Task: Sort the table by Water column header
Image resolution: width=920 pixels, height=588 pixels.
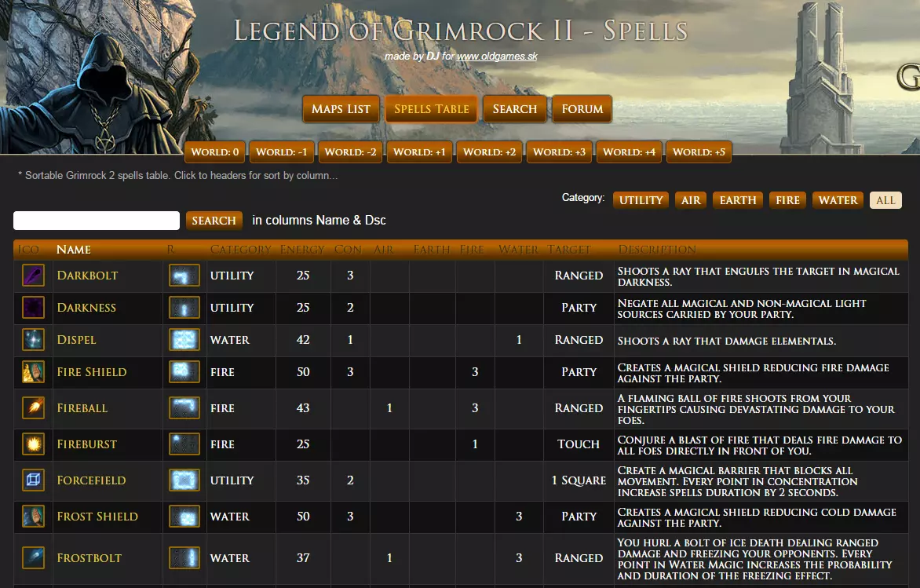Action: point(518,250)
